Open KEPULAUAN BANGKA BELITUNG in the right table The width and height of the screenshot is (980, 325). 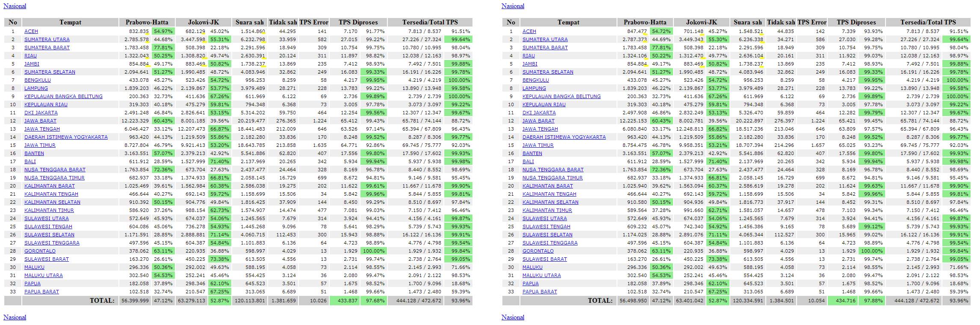pyautogui.click(x=561, y=96)
